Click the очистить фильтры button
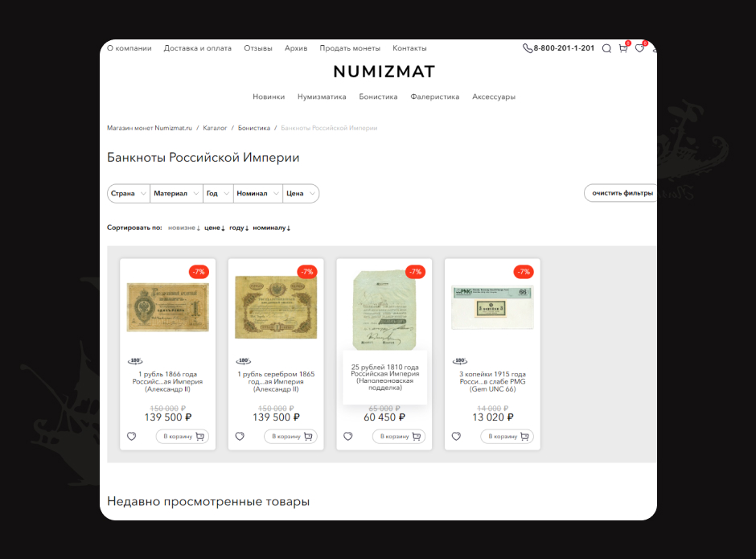The height and width of the screenshot is (559, 756). pos(621,193)
